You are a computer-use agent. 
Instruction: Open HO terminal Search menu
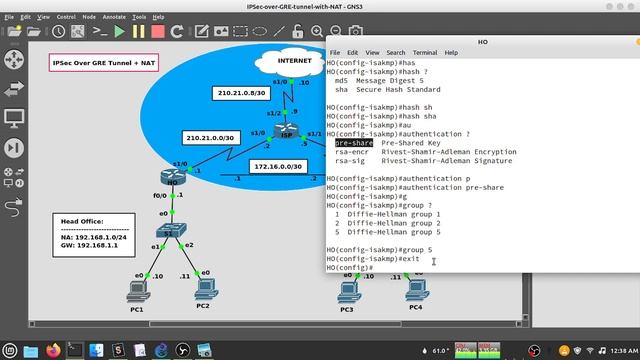tap(396, 53)
